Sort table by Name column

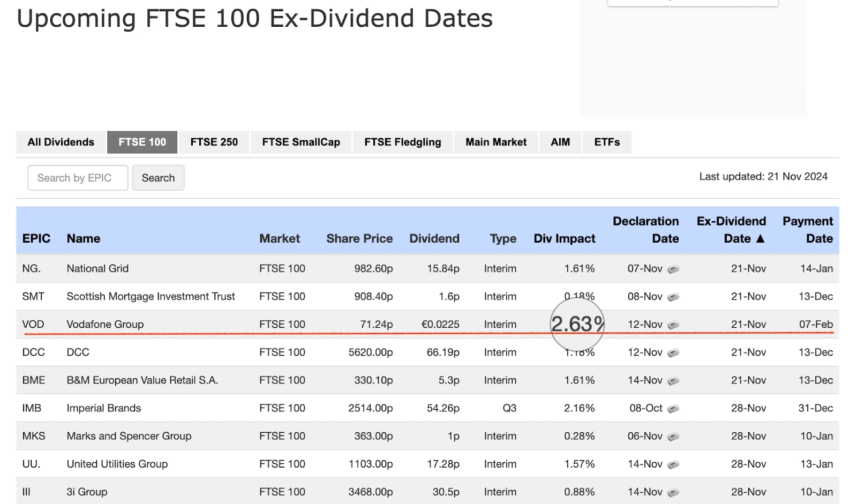[x=84, y=238]
